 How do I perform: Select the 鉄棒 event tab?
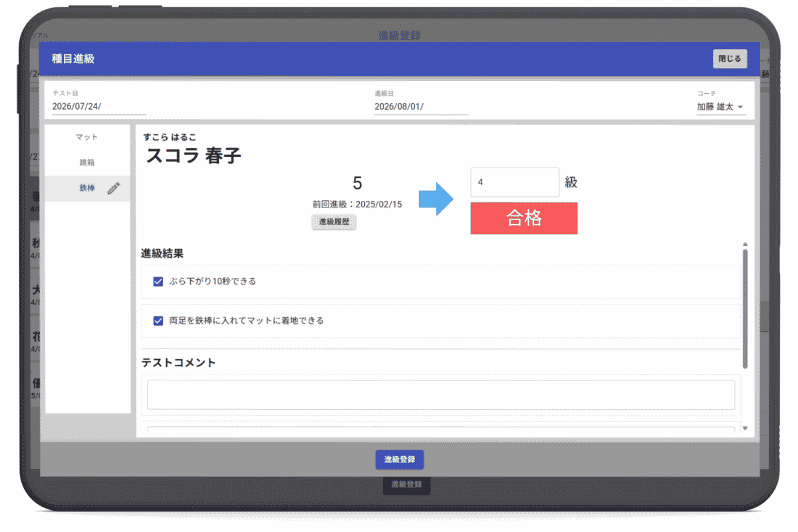[87, 189]
